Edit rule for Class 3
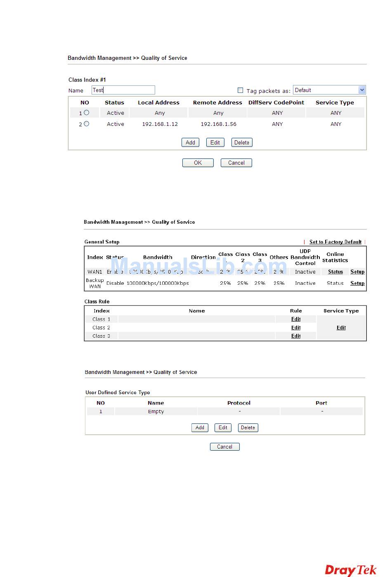 (296, 336)
